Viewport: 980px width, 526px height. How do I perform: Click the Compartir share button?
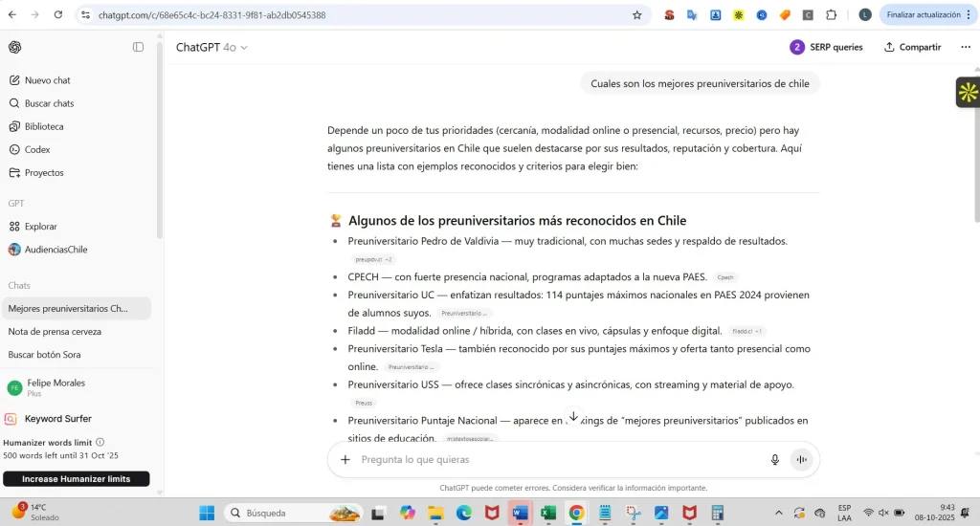(x=912, y=47)
